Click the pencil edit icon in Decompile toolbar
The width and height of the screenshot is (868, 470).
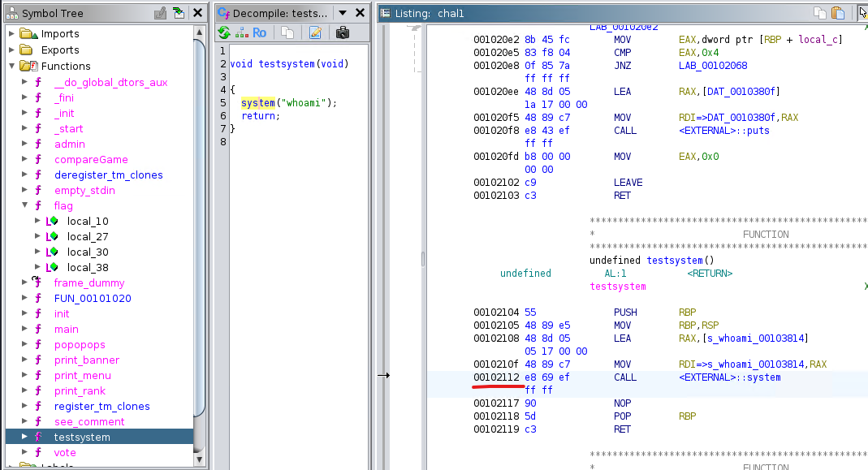point(316,32)
